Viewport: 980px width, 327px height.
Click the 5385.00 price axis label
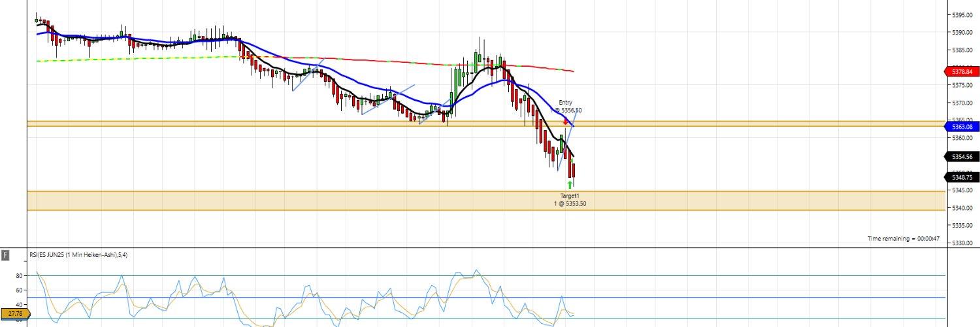click(964, 50)
